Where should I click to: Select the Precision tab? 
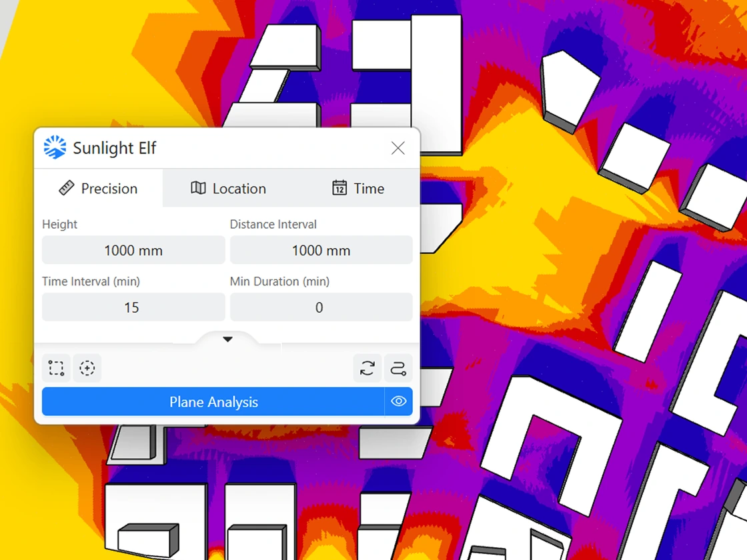[x=98, y=189]
